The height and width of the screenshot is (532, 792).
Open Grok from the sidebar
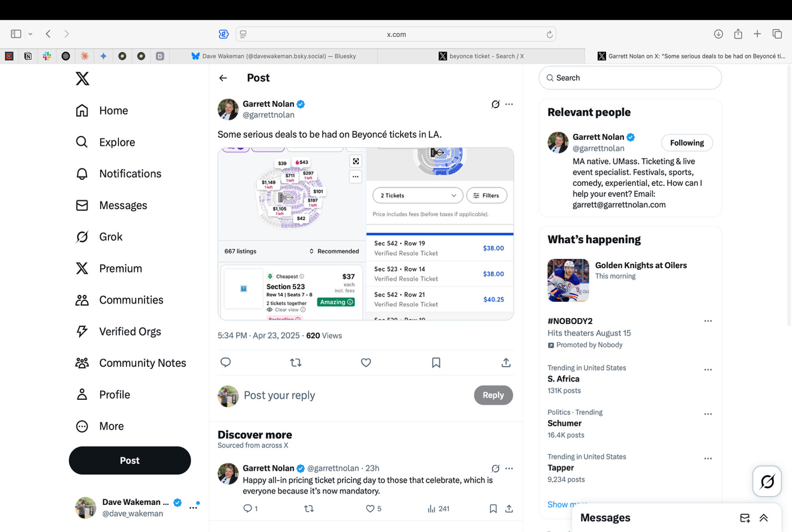[99, 237]
